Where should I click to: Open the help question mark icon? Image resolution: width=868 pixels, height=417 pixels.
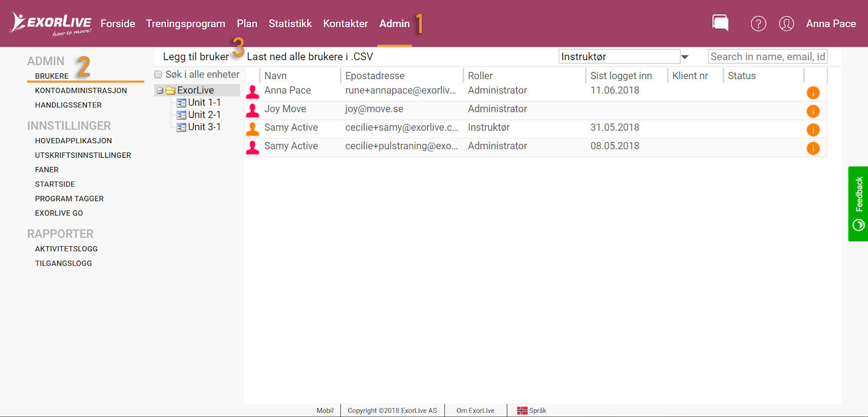(x=758, y=23)
